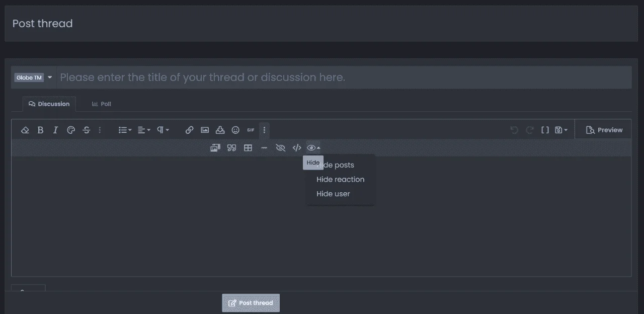Select Hide user from the menu
Viewport: 644px width, 314px height.
click(x=333, y=194)
